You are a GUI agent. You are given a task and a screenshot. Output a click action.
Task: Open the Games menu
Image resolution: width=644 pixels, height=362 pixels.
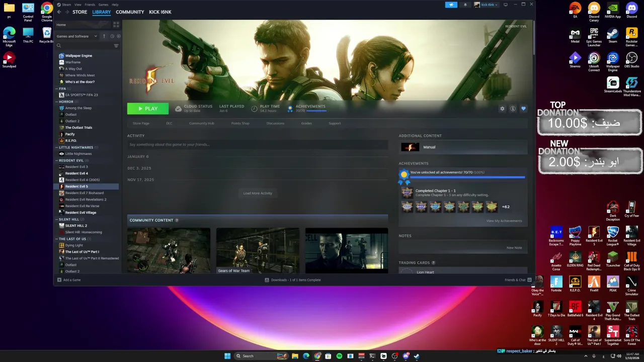103,5
